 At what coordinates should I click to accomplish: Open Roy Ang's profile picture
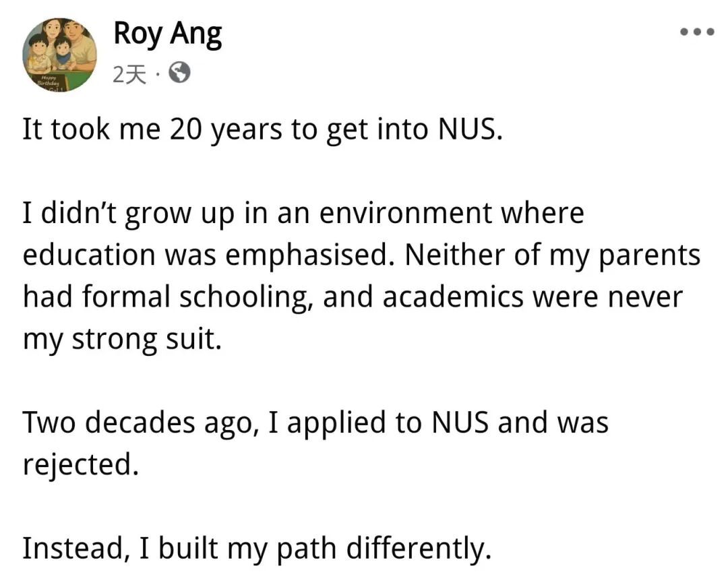tap(60, 55)
